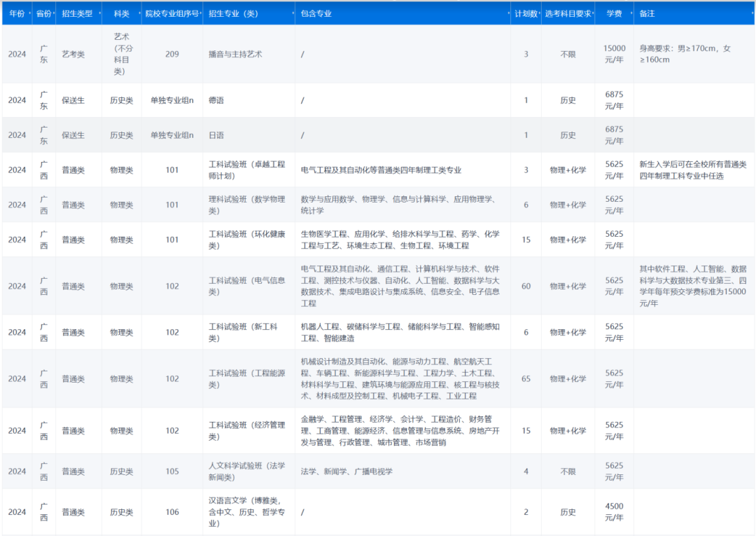The width and height of the screenshot is (756, 536).
Task: Select the 学费 column header
Action: click(x=613, y=13)
